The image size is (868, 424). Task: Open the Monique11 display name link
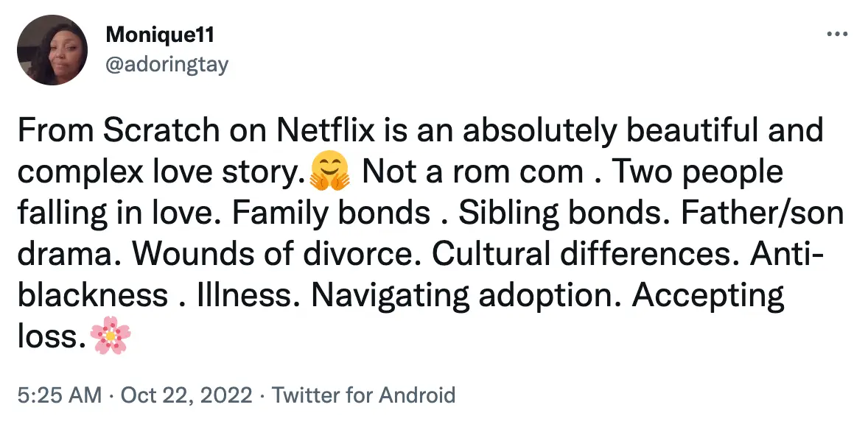point(160,35)
